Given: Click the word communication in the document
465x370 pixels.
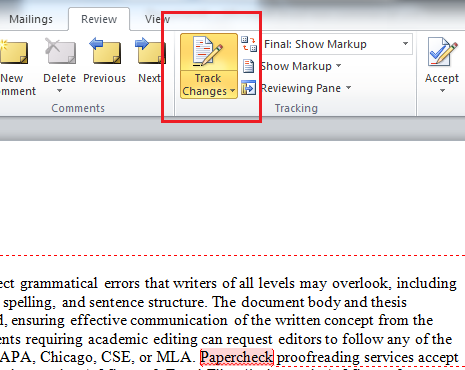Looking at the screenshot, I should pos(179,320).
